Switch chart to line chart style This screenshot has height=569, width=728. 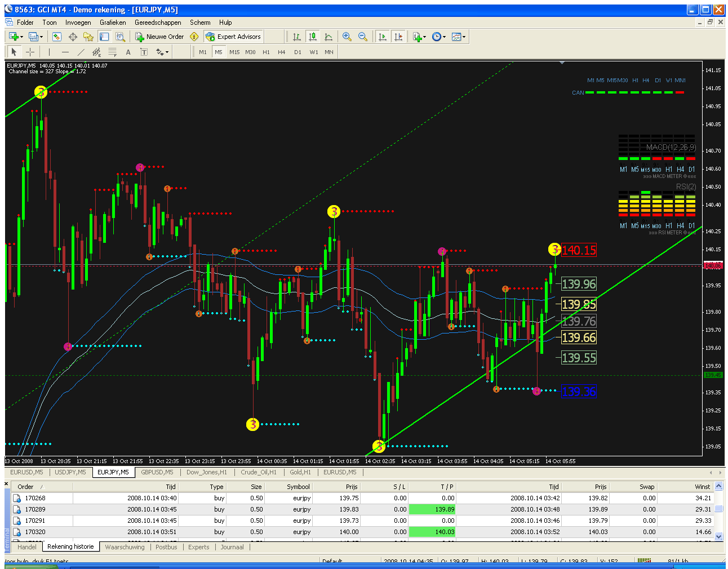point(329,37)
